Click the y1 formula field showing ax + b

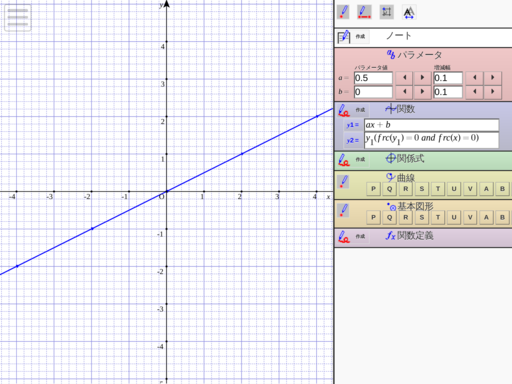tap(431, 125)
